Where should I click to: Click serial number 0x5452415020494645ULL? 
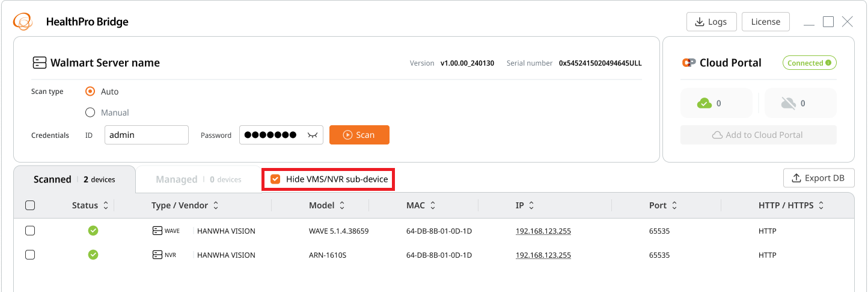(601, 63)
